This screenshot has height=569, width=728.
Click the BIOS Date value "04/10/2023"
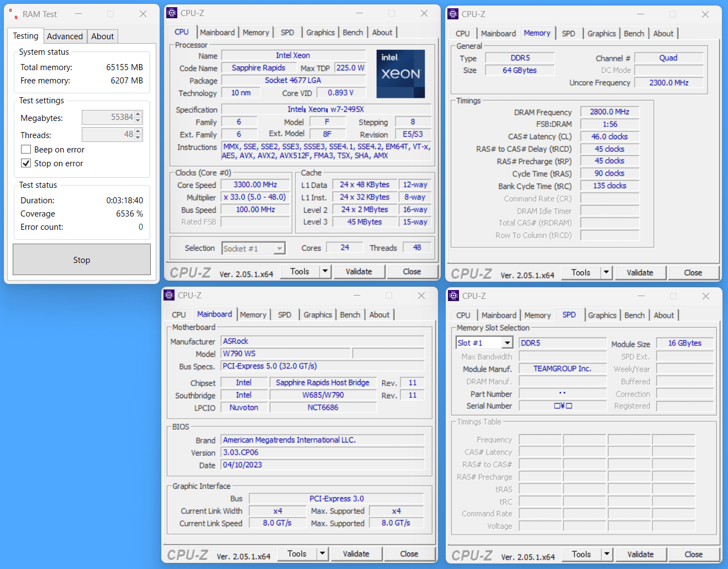323,465
